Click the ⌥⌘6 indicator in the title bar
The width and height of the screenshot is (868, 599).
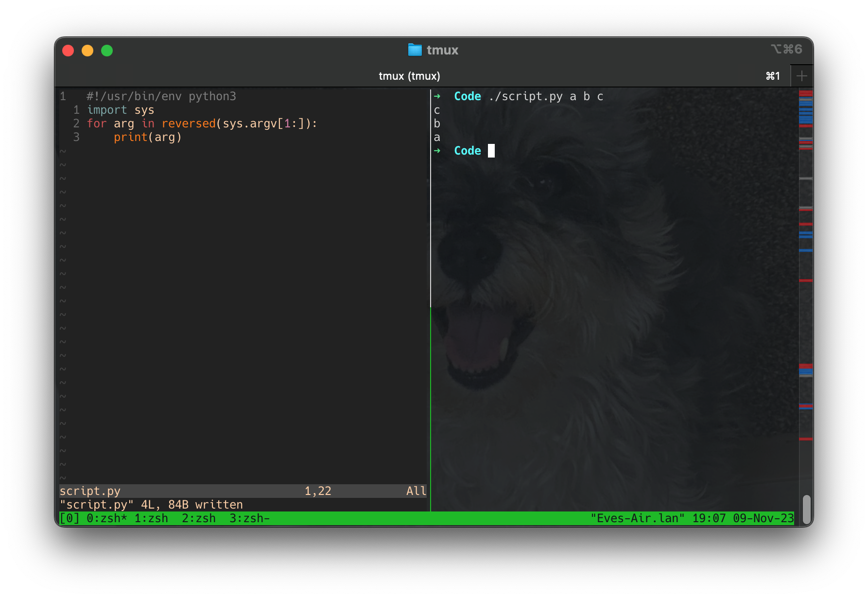point(786,49)
